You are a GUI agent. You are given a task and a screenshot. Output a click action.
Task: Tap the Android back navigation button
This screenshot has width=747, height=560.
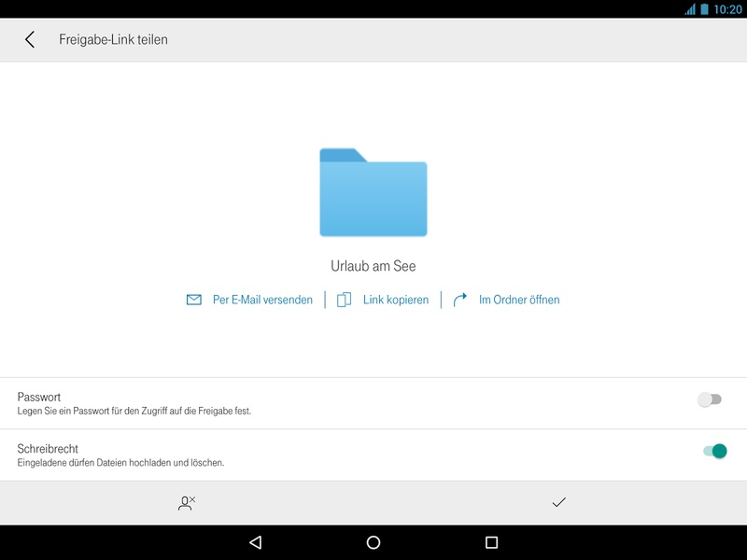(256, 542)
